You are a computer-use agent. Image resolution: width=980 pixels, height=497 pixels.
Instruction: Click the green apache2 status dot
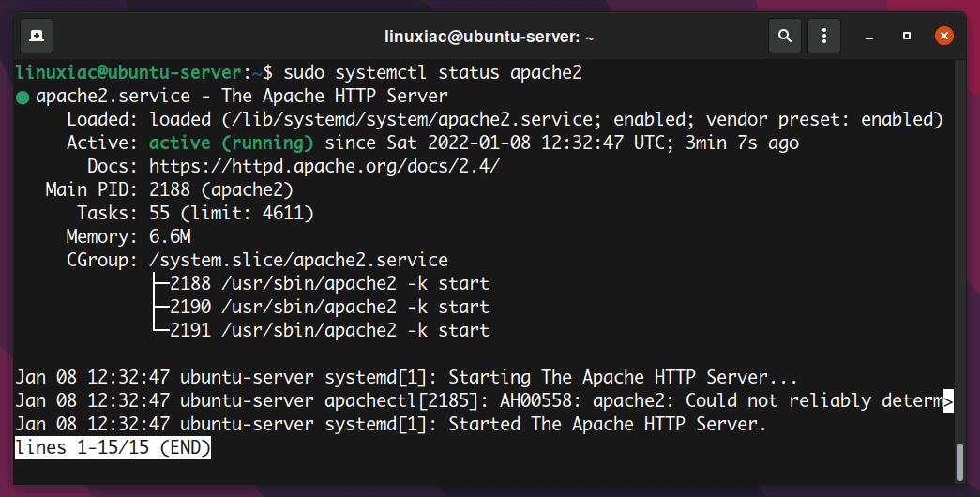tap(23, 97)
